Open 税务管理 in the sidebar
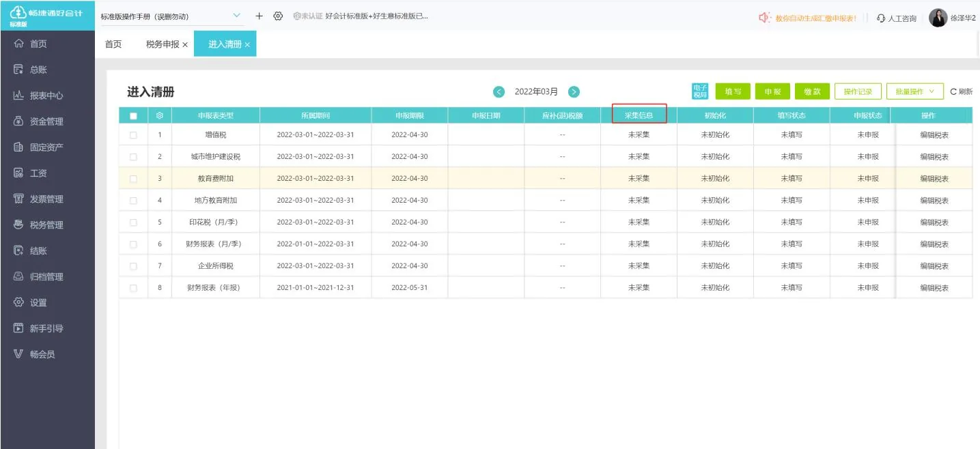The image size is (980, 449). pos(46,225)
